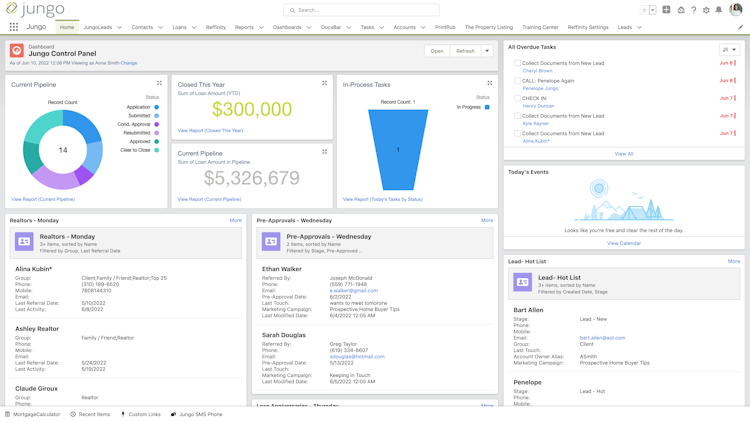Open the bart.allen@aol.com email

pos(602,338)
